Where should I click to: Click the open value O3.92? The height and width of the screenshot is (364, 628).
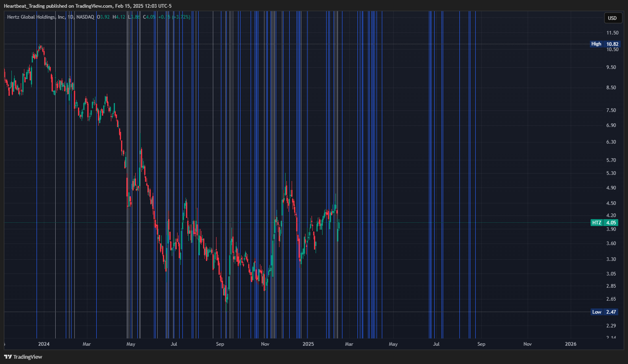coord(103,17)
